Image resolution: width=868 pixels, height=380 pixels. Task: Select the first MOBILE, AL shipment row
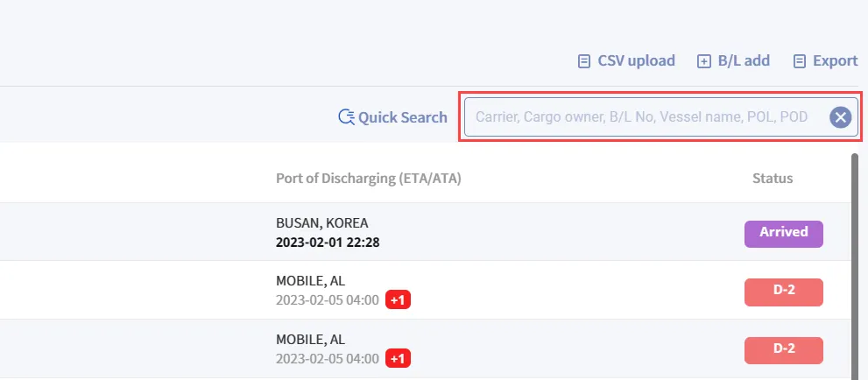(425, 290)
